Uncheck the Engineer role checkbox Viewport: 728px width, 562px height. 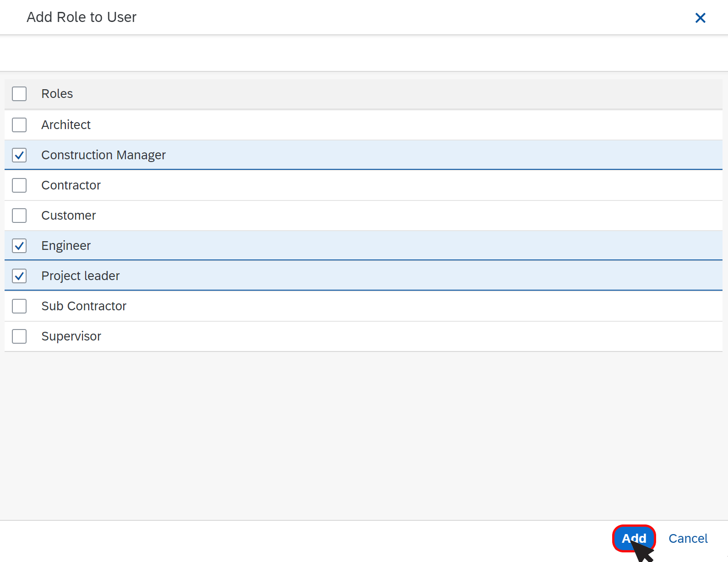click(19, 246)
